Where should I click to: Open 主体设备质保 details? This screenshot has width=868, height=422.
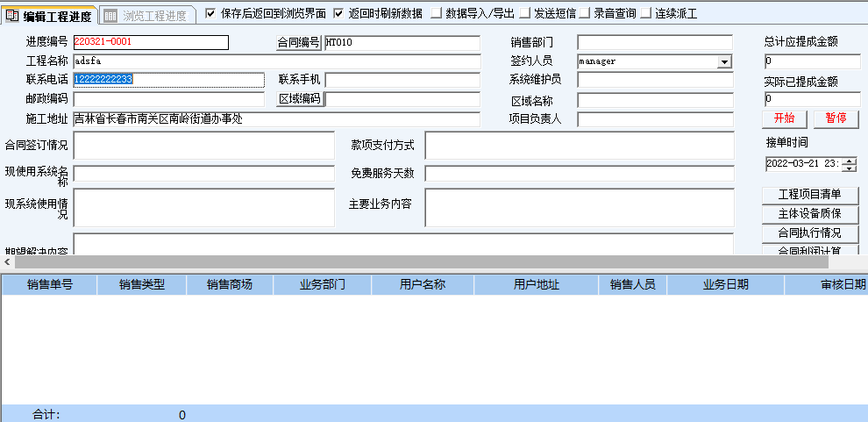coord(809,214)
